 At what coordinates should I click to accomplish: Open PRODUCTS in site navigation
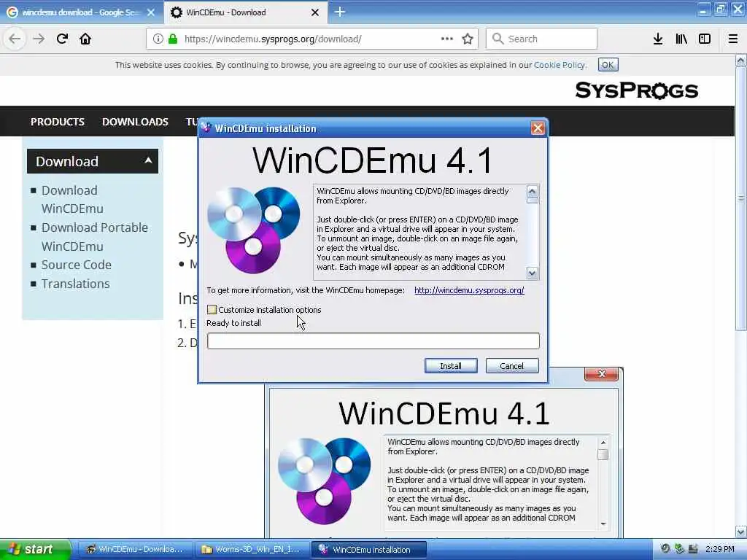click(x=58, y=122)
